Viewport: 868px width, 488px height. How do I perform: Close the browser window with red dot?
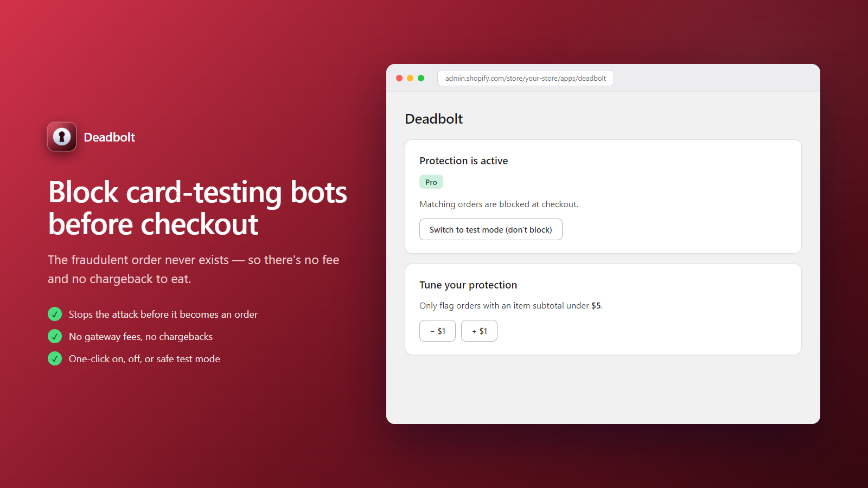(399, 78)
